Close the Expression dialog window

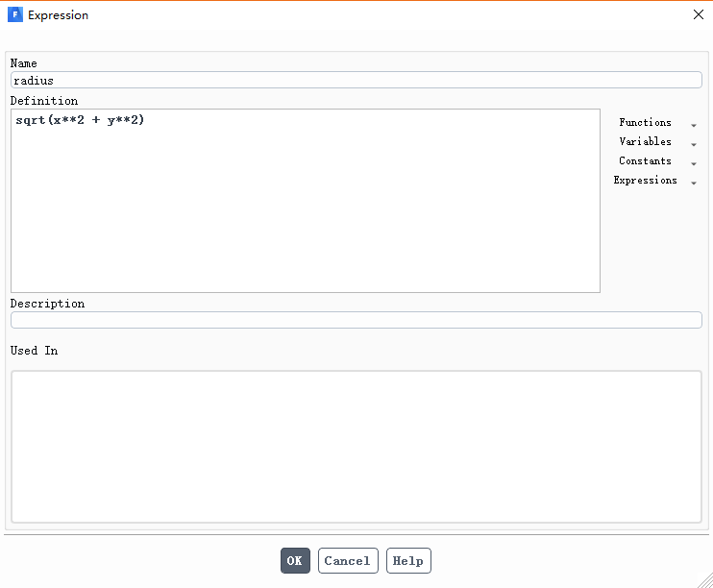point(698,14)
